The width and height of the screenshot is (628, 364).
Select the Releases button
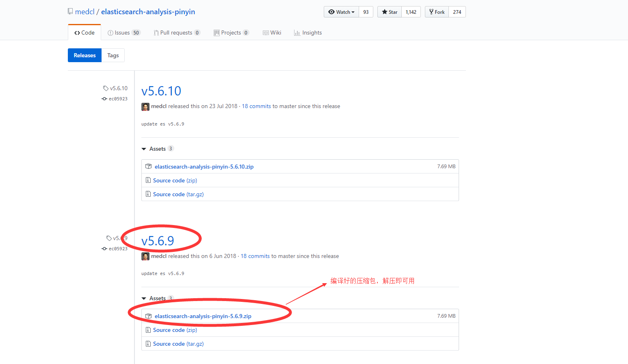(x=84, y=55)
